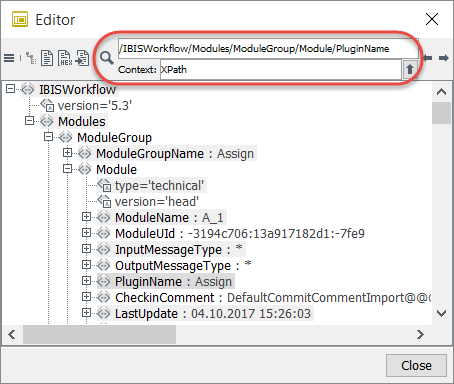
Task: Click the vertical scrollbar up arrow
Action: (x=442, y=91)
